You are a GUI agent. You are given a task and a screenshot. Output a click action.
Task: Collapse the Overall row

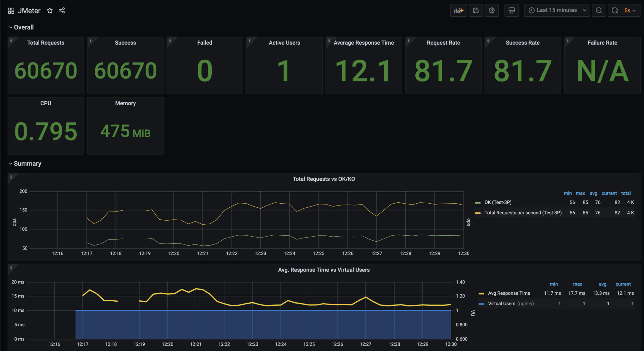coord(23,27)
